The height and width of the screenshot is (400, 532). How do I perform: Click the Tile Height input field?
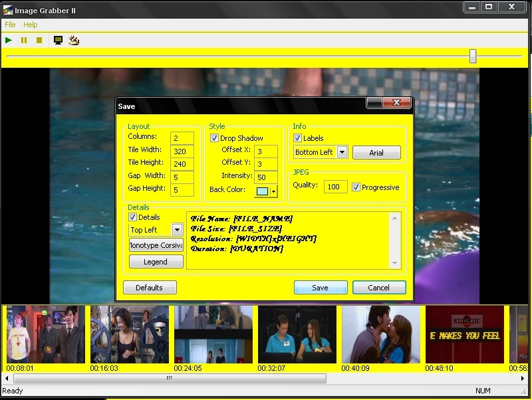click(x=182, y=164)
